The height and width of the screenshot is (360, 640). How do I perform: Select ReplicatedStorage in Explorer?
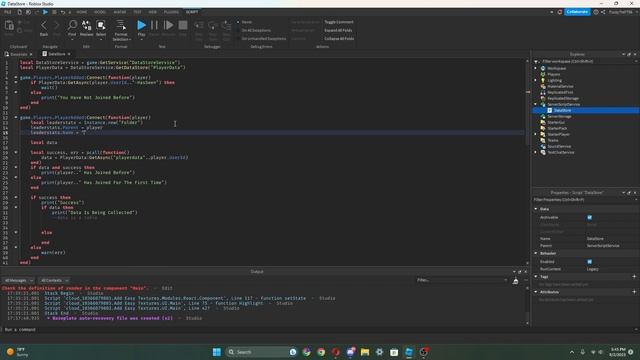[563, 98]
